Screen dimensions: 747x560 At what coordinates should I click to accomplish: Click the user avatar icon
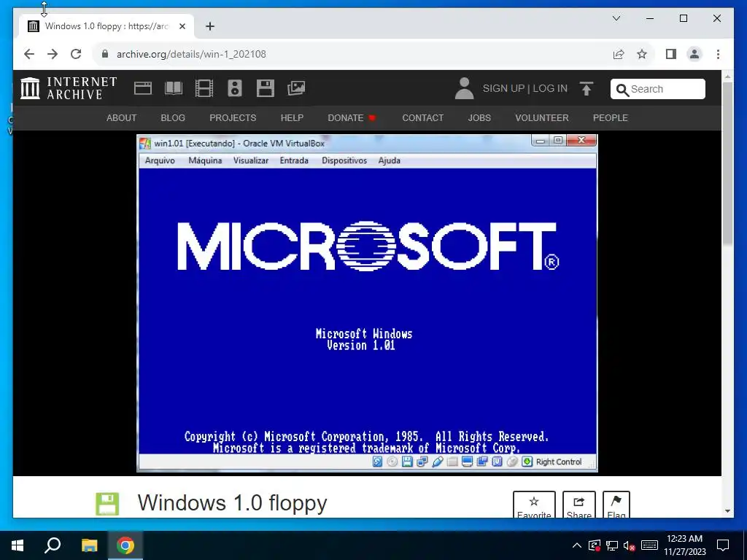[x=464, y=88]
